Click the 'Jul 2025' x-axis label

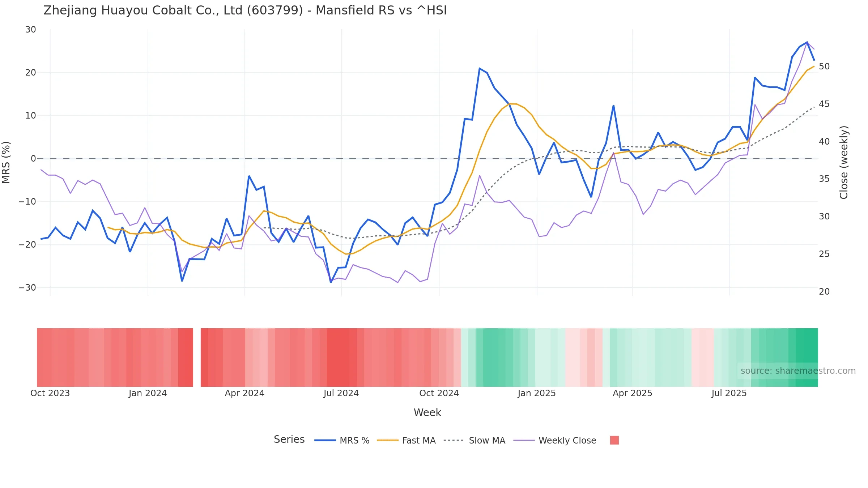[x=729, y=393]
